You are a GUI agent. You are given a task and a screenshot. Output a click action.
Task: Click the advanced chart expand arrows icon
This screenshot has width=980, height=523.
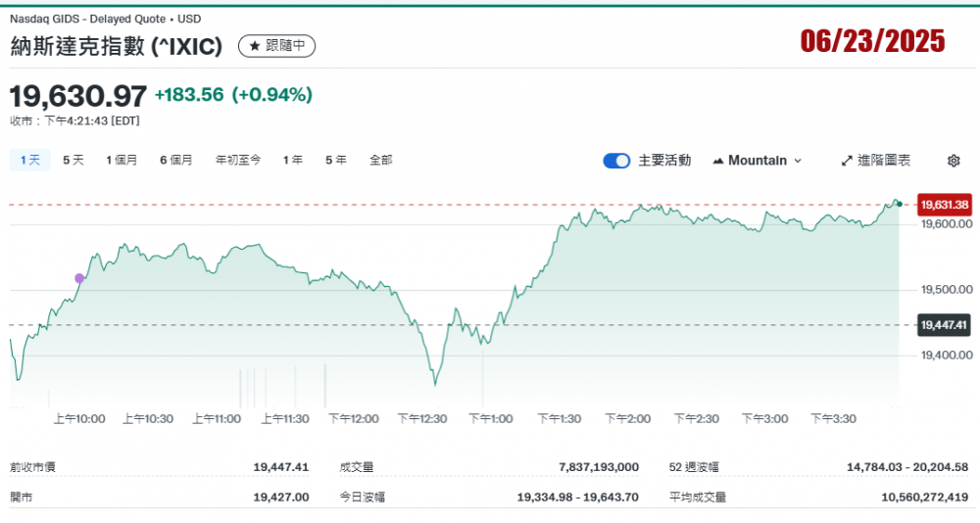847,161
